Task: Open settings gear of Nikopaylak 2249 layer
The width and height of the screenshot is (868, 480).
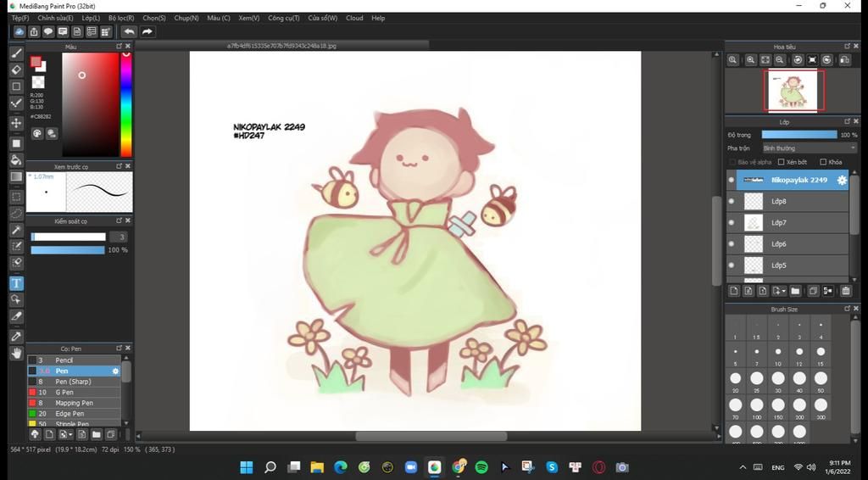Action: 842,180
